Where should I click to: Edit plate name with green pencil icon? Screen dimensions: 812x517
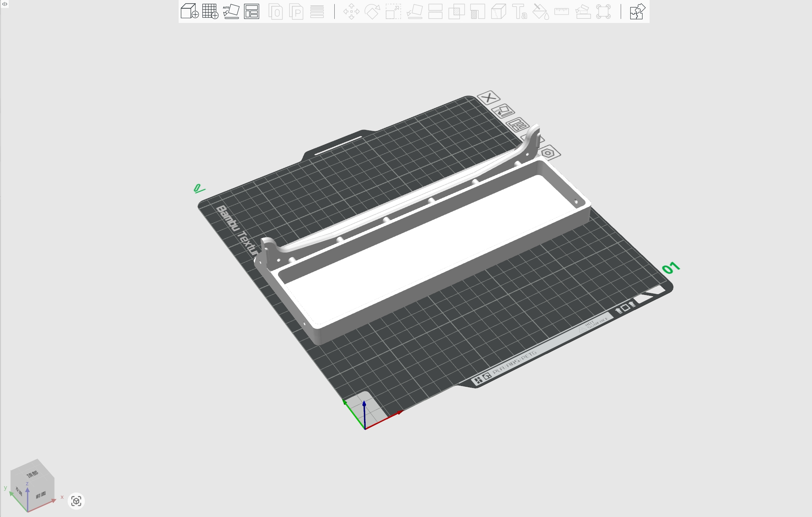(x=199, y=188)
